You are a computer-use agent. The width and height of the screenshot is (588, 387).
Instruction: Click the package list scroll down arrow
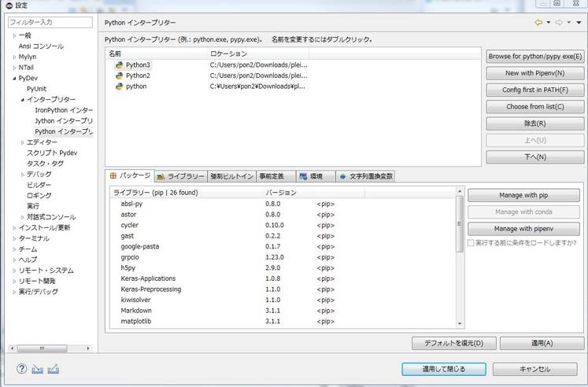[460, 324]
